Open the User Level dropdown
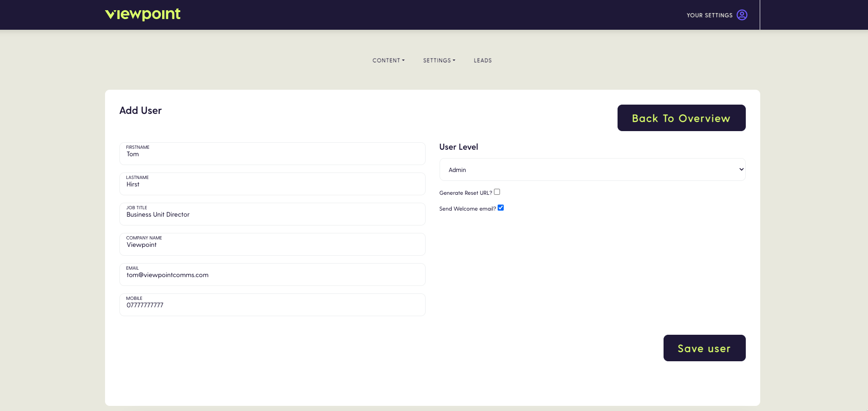868x411 pixels. [592, 170]
